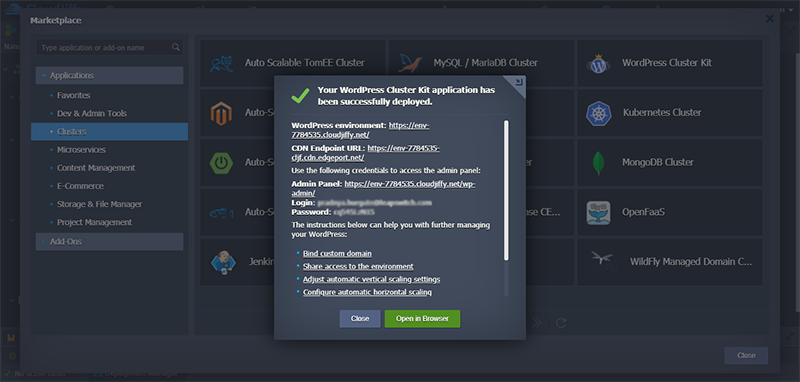The height and width of the screenshot is (382, 800).
Task: Click the dialog corner expand arrow
Action: point(518,82)
